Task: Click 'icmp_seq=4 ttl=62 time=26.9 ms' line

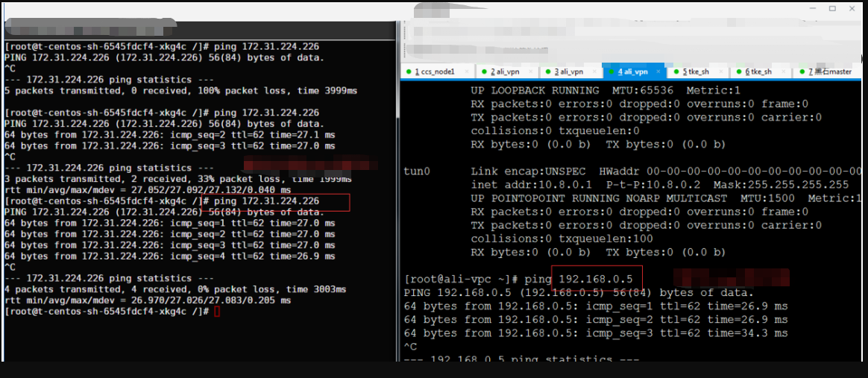Action: tap(169, 256)
